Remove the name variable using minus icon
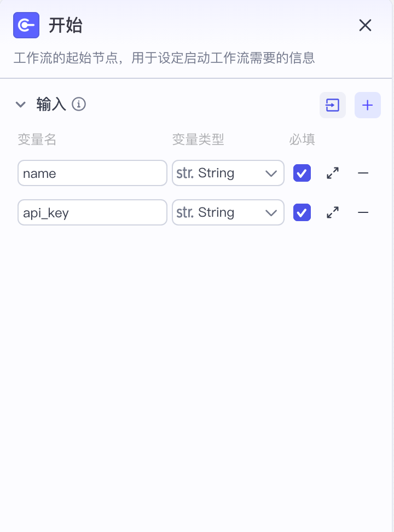The height and width of the screenshot is (532, 394). coord(363,173)
